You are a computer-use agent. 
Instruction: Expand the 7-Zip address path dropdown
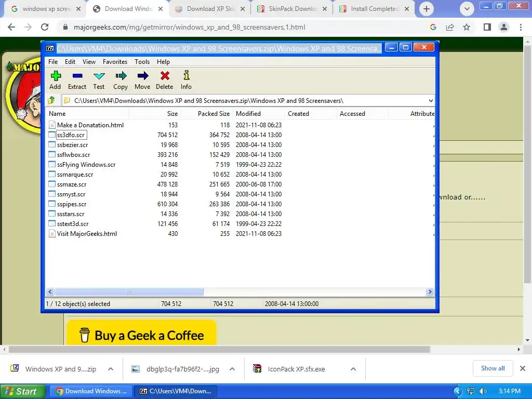point(431,100)
